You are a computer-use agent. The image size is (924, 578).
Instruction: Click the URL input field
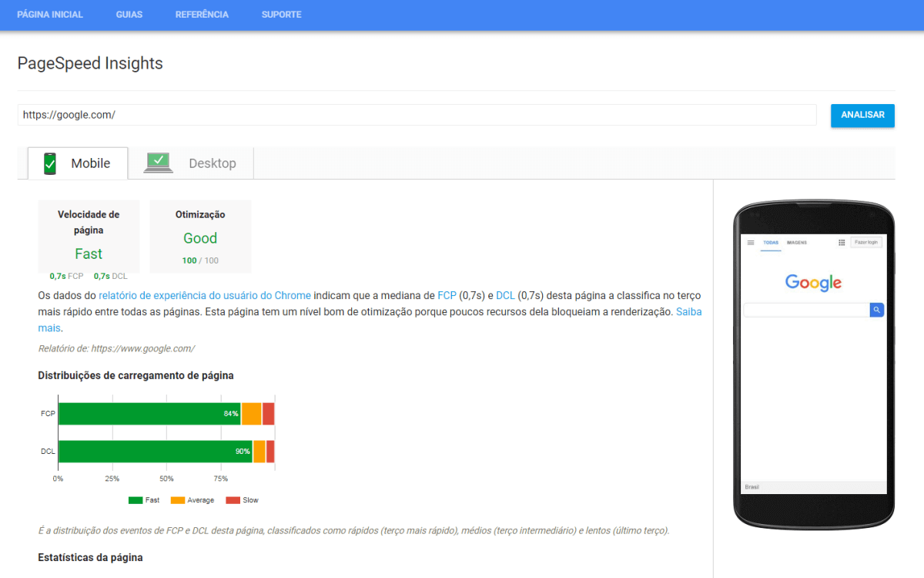tap(416, 115)
